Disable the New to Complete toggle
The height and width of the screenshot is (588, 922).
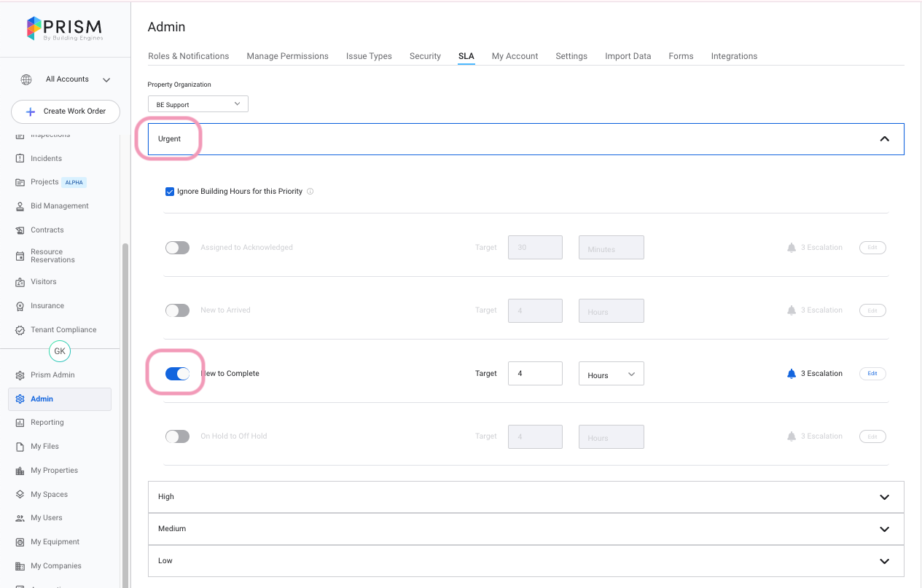(x=177, y=374)
